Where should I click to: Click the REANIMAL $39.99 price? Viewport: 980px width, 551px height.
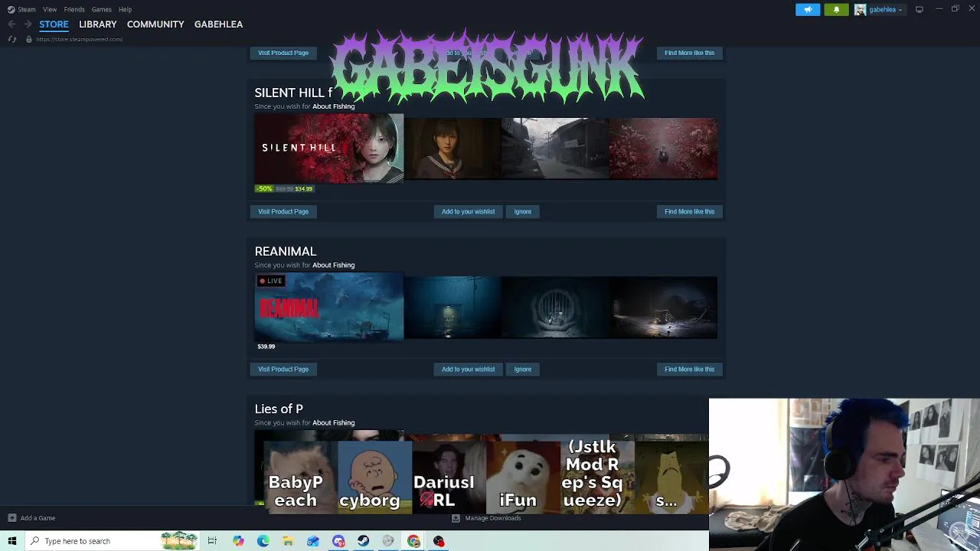click(x=266, y=347)
